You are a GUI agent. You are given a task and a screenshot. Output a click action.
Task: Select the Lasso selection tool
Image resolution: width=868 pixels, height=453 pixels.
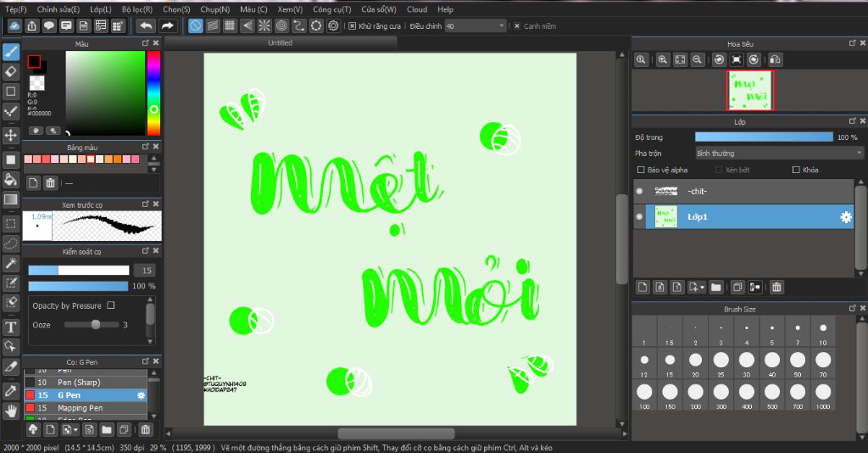tap(10, 243)
